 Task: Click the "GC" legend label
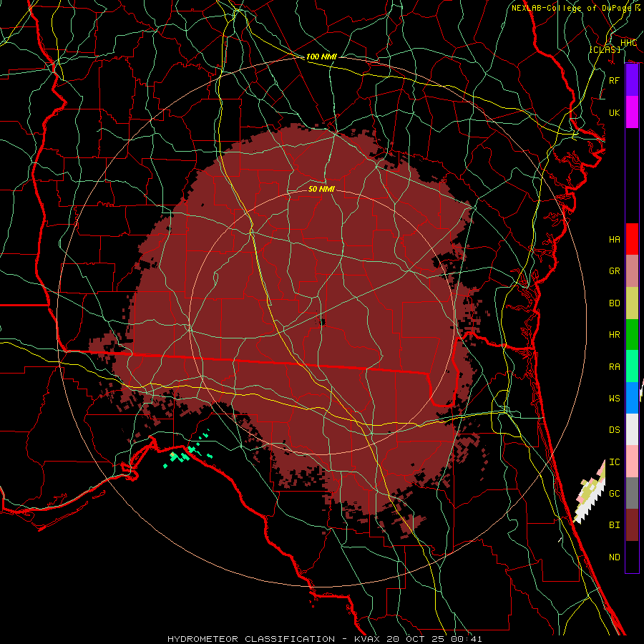coord(615,494)
